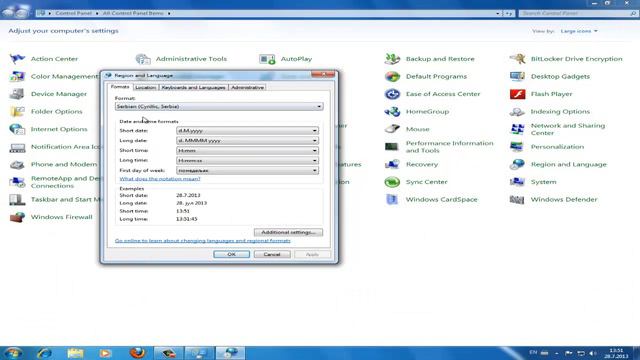Click the EN language indicator in tray
Screen dimensions: 640x360
[533, 353]
